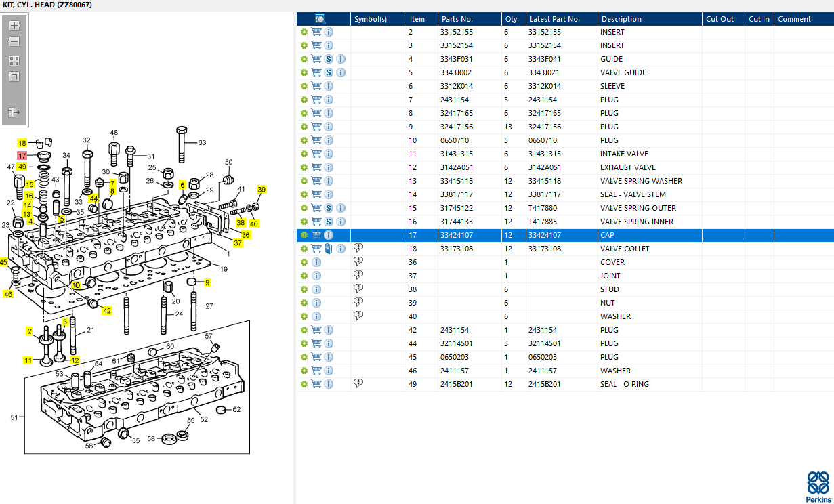Select callout number 17 in the diagram

[x=22, y=156]
